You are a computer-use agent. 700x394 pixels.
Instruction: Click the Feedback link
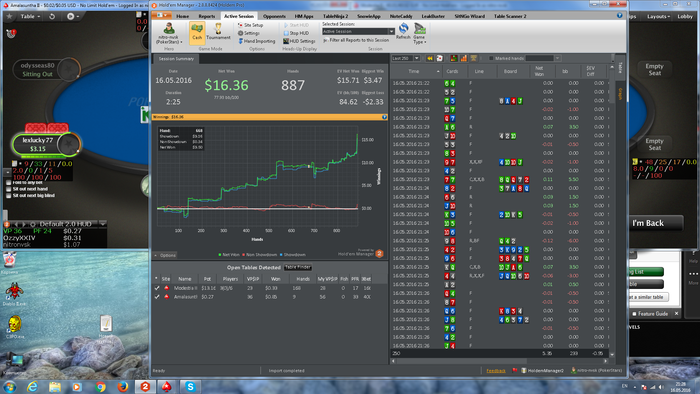[x=496, y=371]
